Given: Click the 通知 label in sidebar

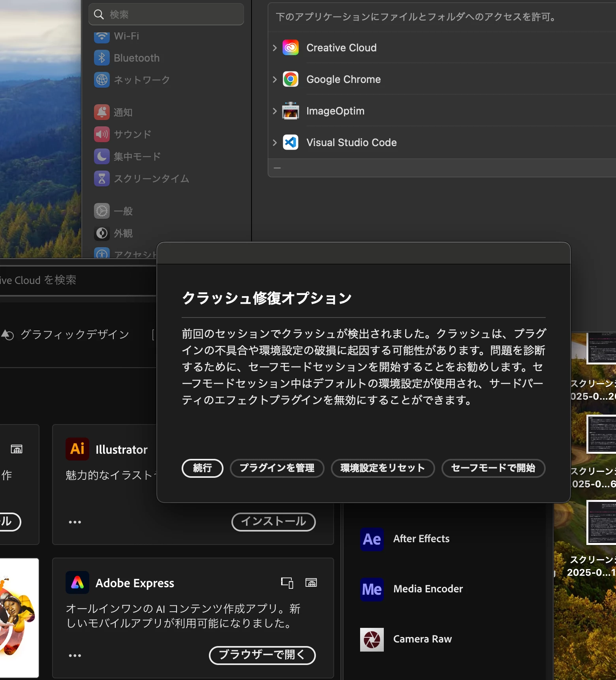Looking at the screenshot, I should (x=123, y=112).
